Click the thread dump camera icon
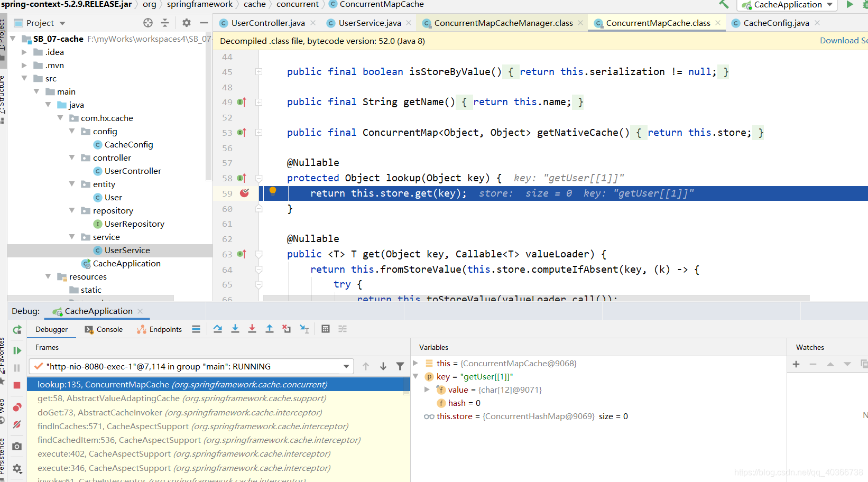 17,447
